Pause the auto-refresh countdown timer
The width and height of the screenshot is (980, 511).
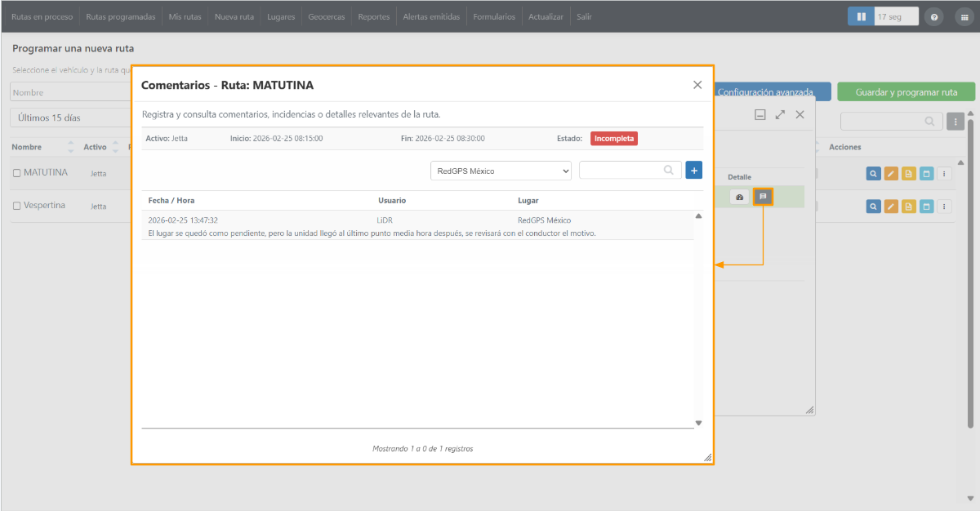[861, 16]
